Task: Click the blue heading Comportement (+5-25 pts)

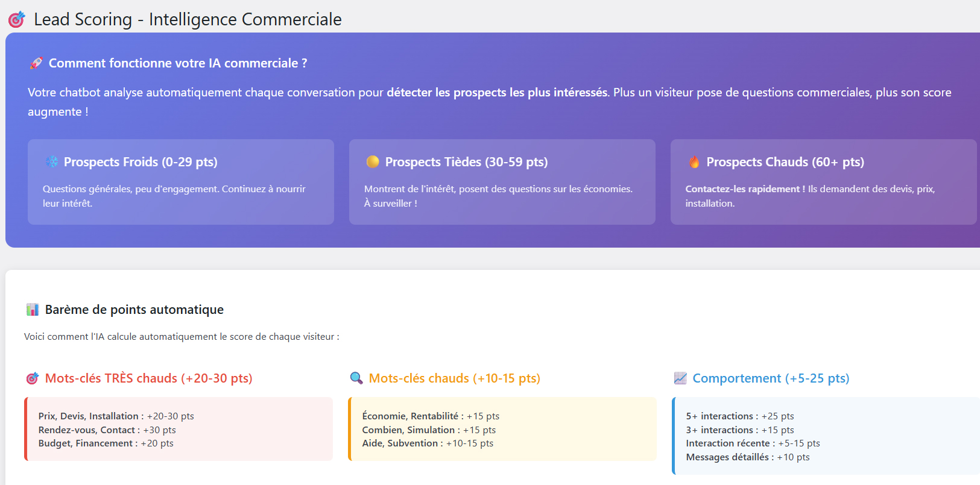Action: [771, 378]
